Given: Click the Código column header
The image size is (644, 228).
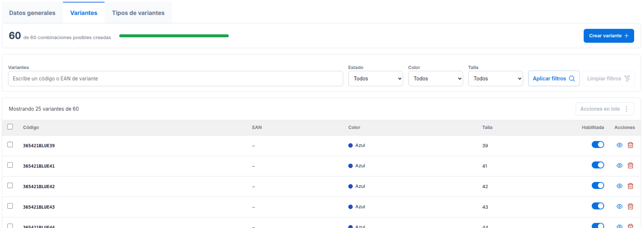Looking at the screenshot, I should [31, 127].
